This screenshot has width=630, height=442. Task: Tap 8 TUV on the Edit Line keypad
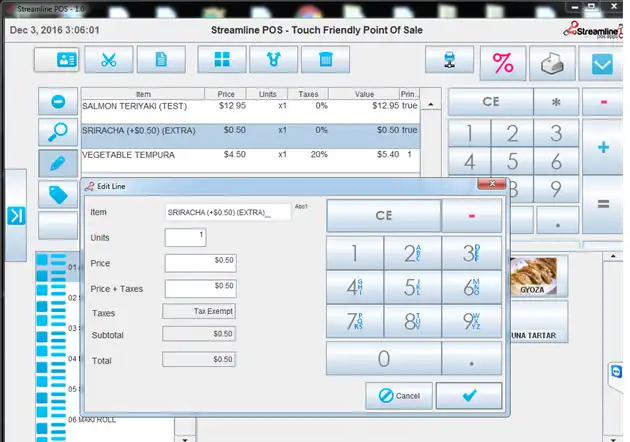coord(412,321)
